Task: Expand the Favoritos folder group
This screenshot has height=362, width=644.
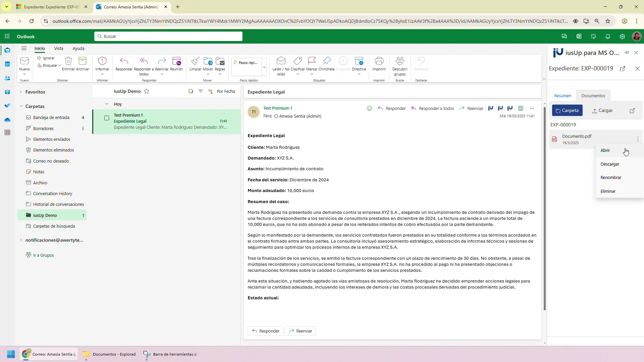Action: (x=21, y=92)
